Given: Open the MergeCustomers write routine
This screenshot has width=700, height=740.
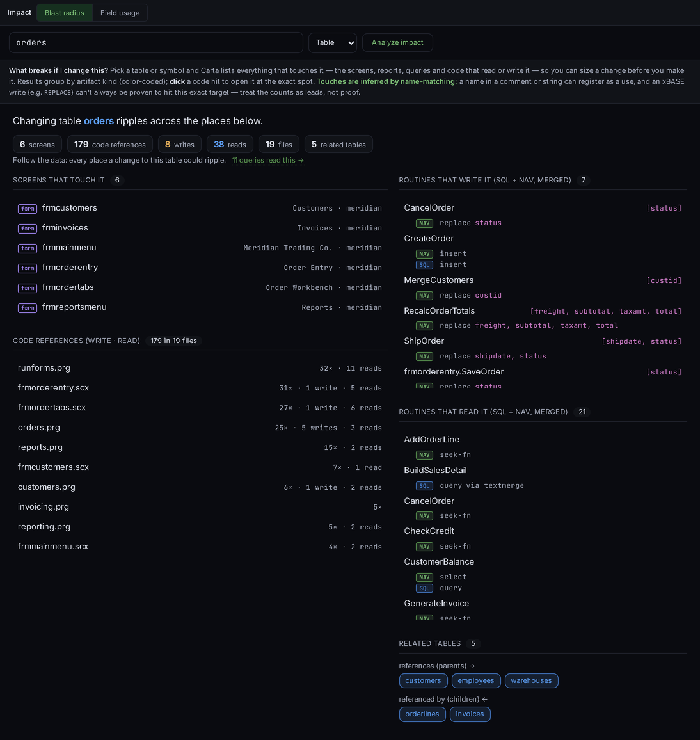Looking at the screenshot, I should click(x=438, y=280).
